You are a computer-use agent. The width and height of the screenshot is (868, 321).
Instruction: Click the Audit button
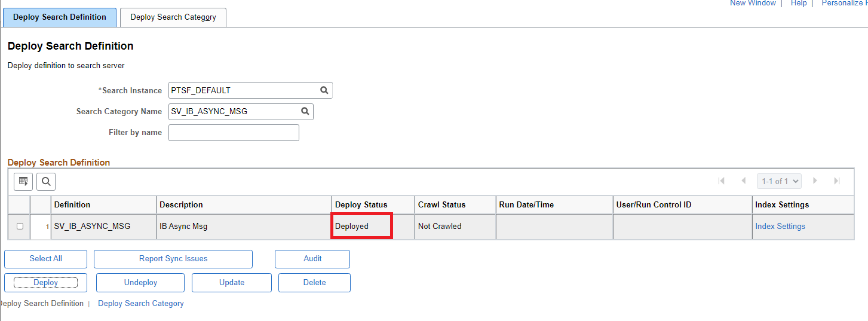point(312,259)
